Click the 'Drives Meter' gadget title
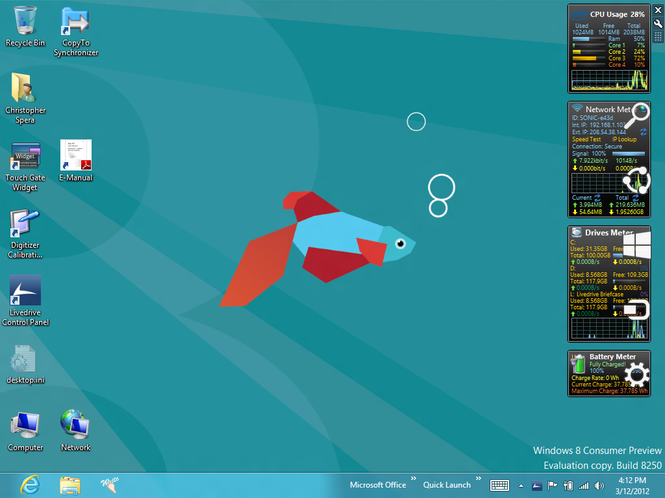 (609, 232)
